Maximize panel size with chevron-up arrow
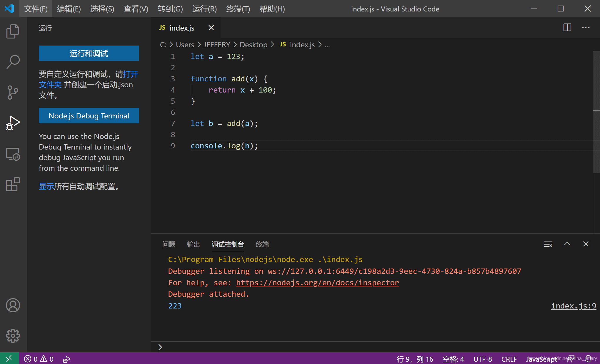 (567, 244)
